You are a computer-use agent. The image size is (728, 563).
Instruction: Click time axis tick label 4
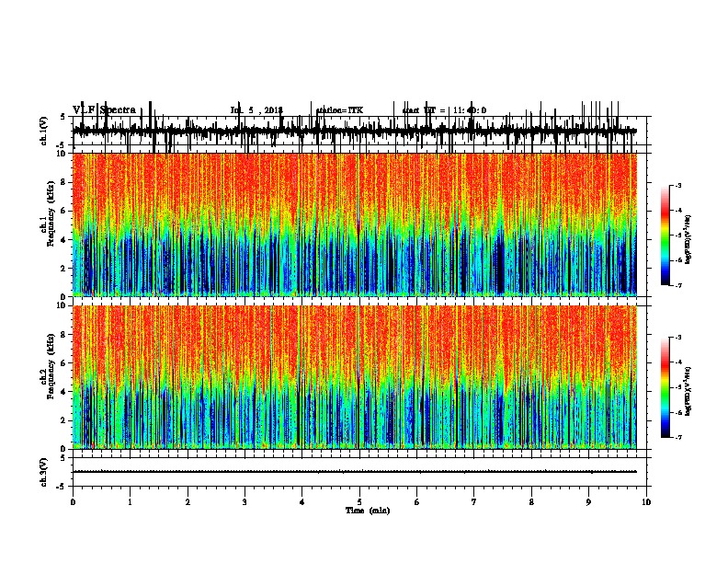coord(302,502)
